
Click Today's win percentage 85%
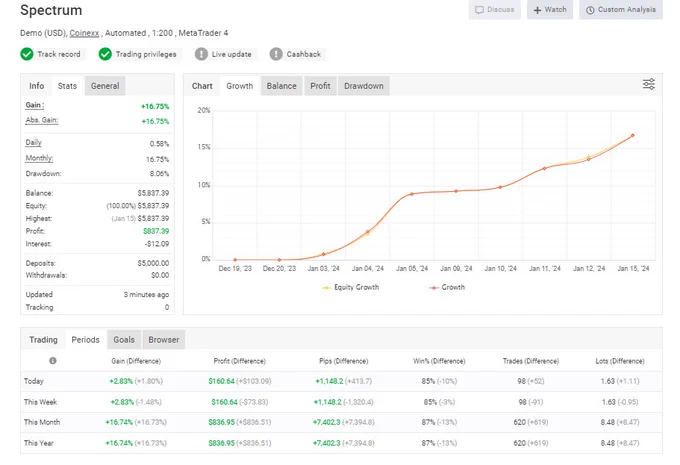[x=428, y=381]
